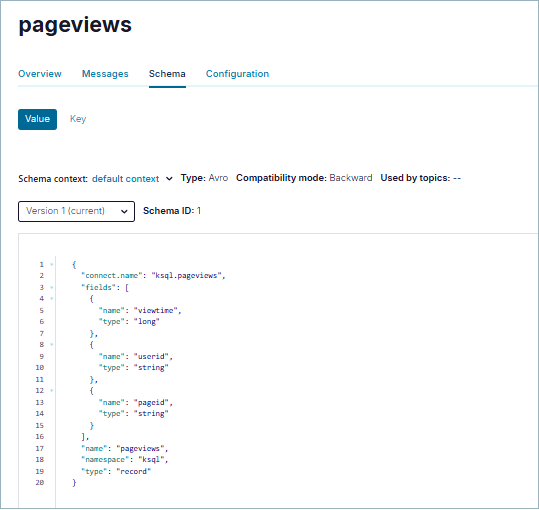
Task: Click the "connect.name" key text
Action: click(112, 276)
